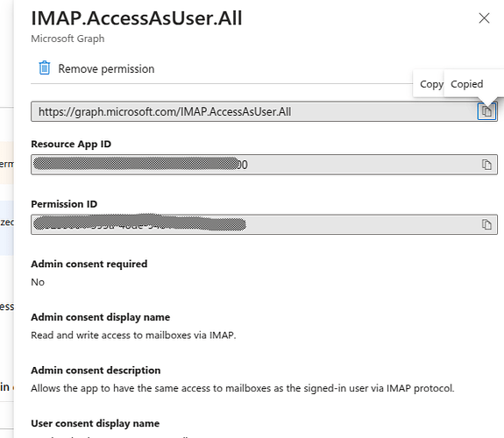Select the 'No' admin consent value
This screenshot has height=438, width=504.
(x=38, y=282)
